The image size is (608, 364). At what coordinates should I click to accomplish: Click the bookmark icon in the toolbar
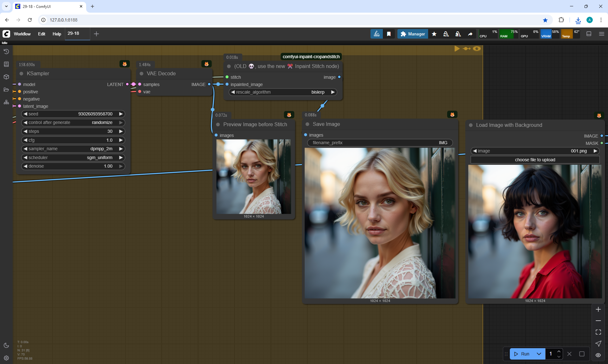pyautogui.click(x=389, y=34)
